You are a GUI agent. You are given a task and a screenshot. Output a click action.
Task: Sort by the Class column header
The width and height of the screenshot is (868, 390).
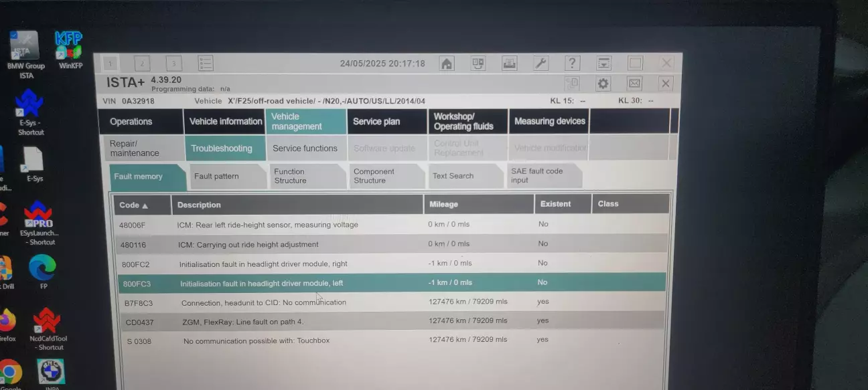tap(631, 204)
